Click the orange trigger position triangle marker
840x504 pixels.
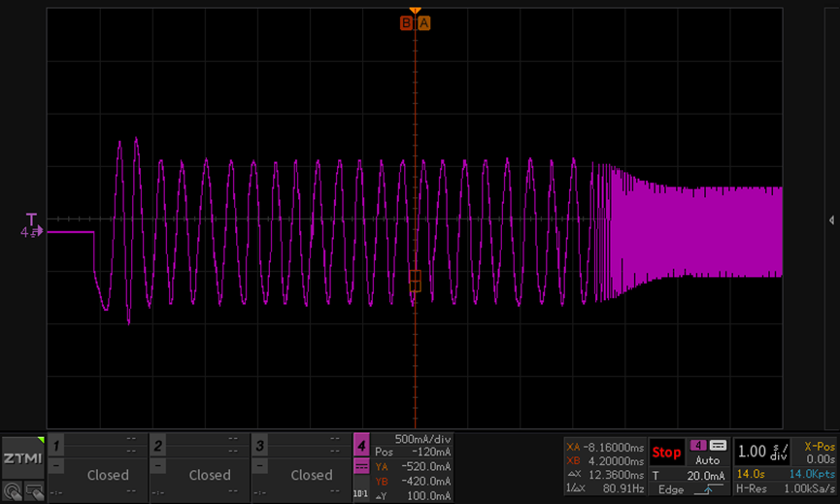(416, 11)
